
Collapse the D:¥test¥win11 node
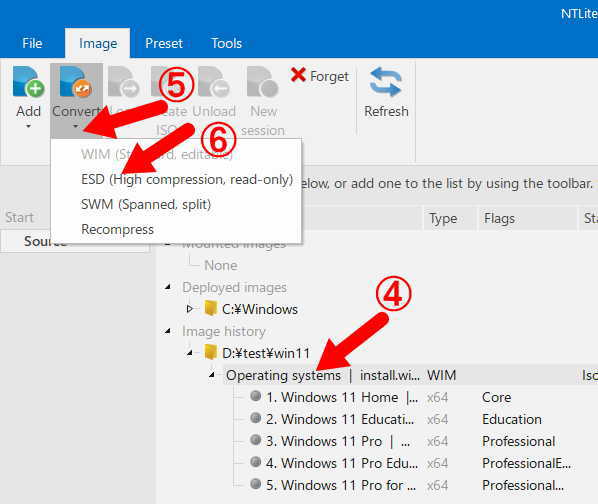click(190, 353)
